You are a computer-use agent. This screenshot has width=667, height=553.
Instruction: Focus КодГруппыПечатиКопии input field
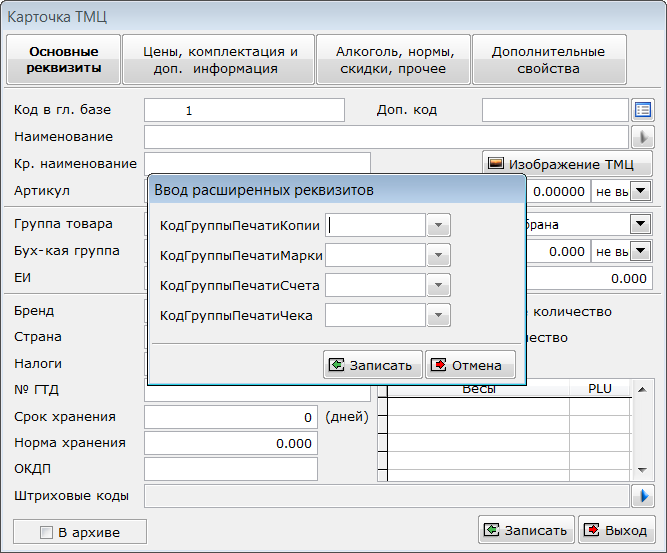375,225
